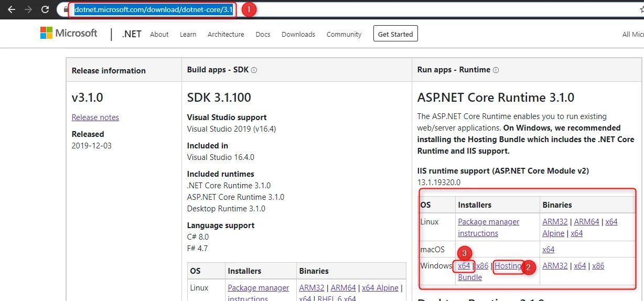Image resolution: width=644 pixels, height=301 pixels.
Task: Open the Release notes link
Action: 95,117
